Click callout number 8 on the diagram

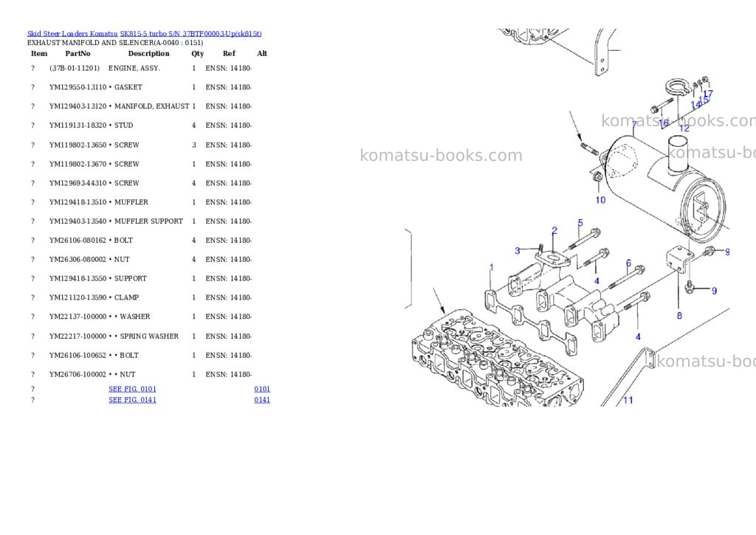tap(679, 316)
